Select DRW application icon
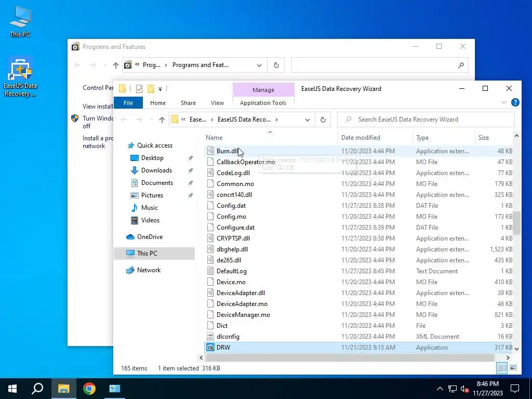The height and width of the screenshot is (399, 532). tap(210, 348)
